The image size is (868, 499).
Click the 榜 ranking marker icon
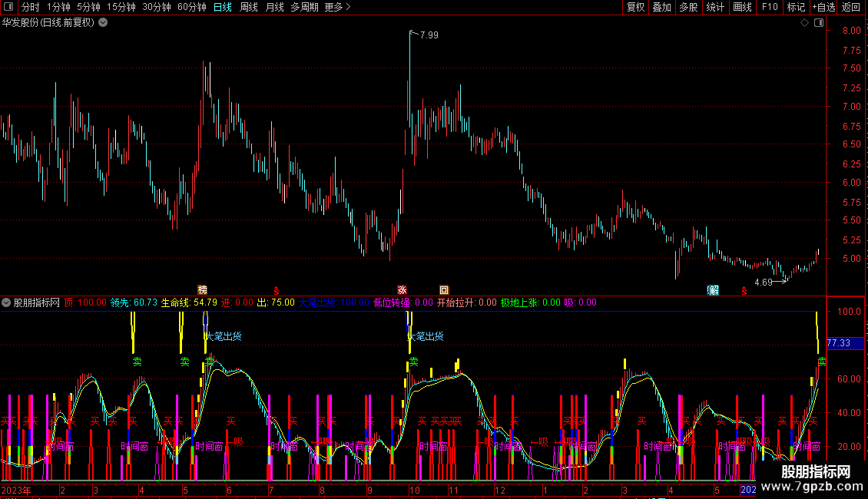(203, 290)
